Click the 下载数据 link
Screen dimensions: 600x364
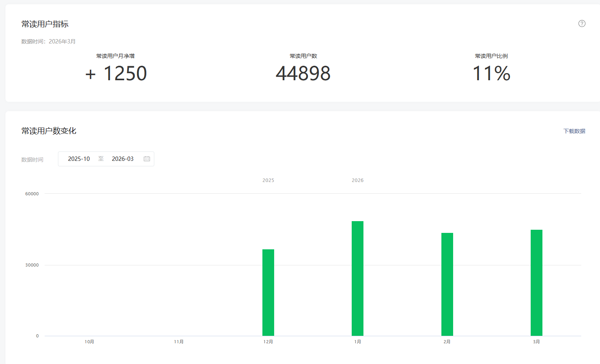pyautogui.click(x=574, y=131)
